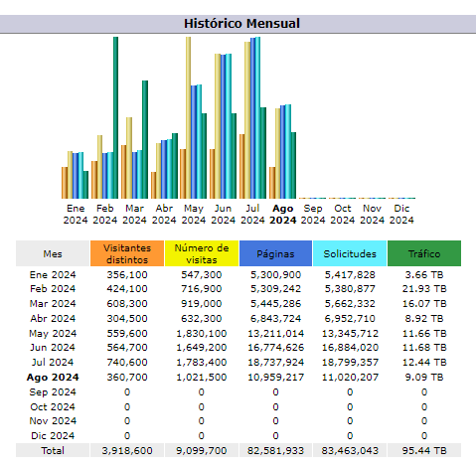Click the cyan Jul 2024 requests bar
476x467 pixels.
click(x=257, y=117)
